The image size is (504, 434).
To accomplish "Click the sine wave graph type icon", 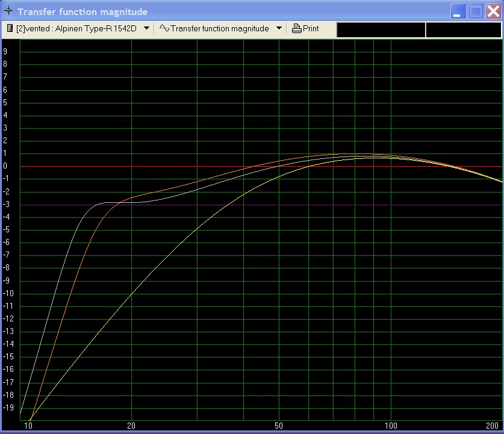I will tap(164, 28).
